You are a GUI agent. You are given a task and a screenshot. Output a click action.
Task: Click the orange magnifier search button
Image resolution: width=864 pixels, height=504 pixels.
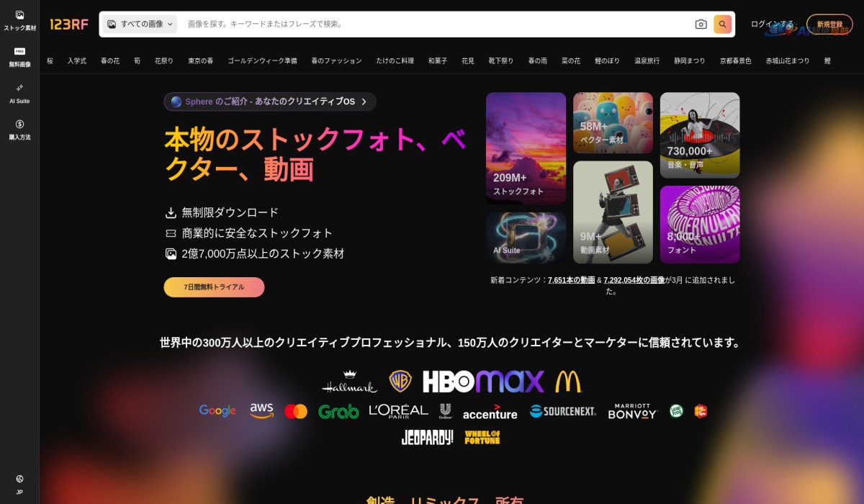click(x=724, y=24)
